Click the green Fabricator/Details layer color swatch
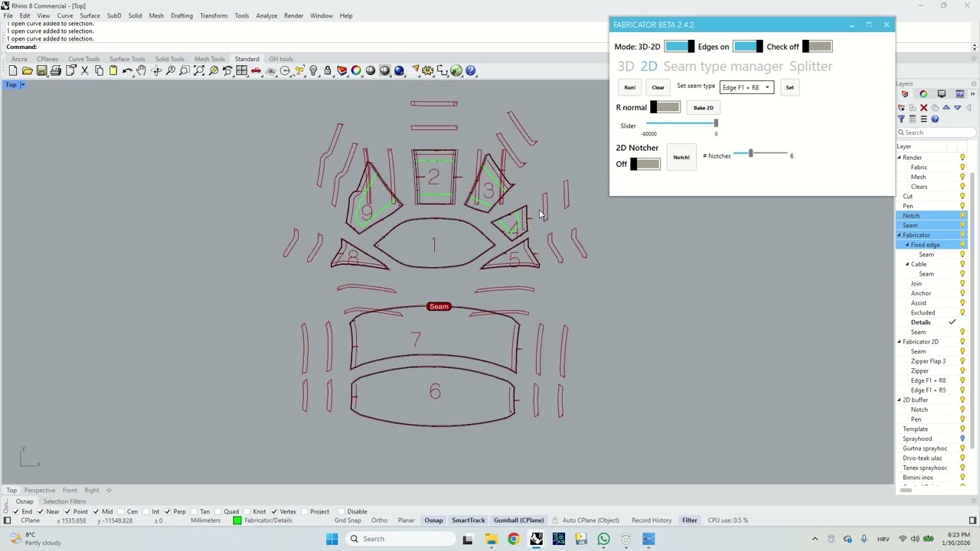 click(x=237, y=520)
